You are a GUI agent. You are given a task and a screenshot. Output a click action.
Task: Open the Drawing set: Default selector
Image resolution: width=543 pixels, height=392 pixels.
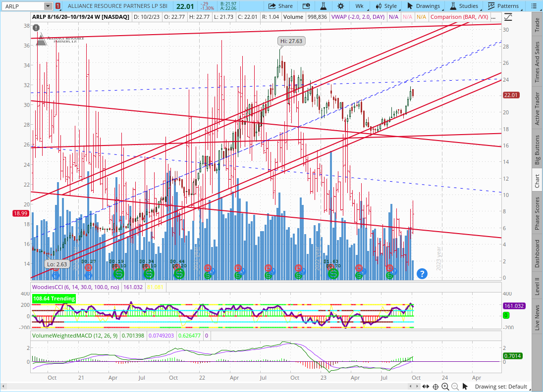(500, 387)
